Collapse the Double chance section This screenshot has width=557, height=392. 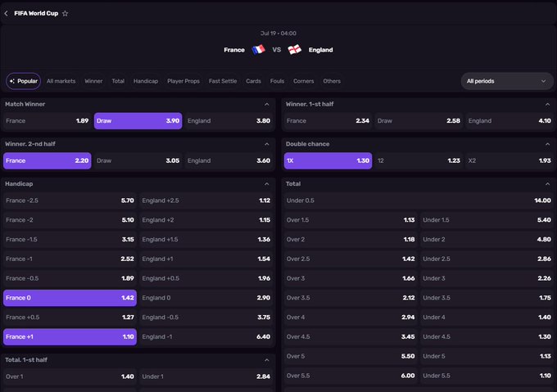coord(547,144)
